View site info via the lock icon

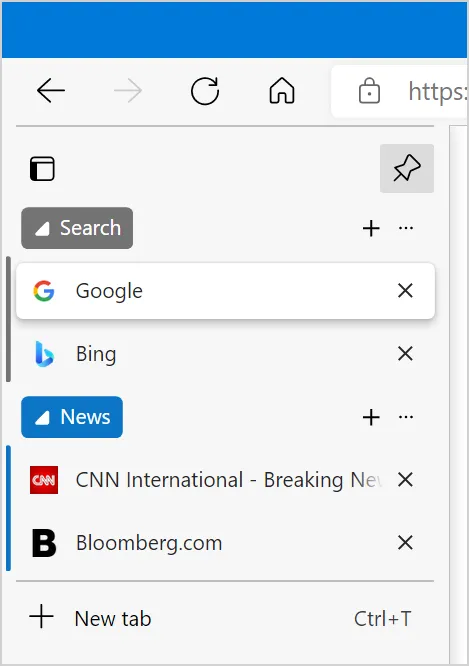point(369,90)
